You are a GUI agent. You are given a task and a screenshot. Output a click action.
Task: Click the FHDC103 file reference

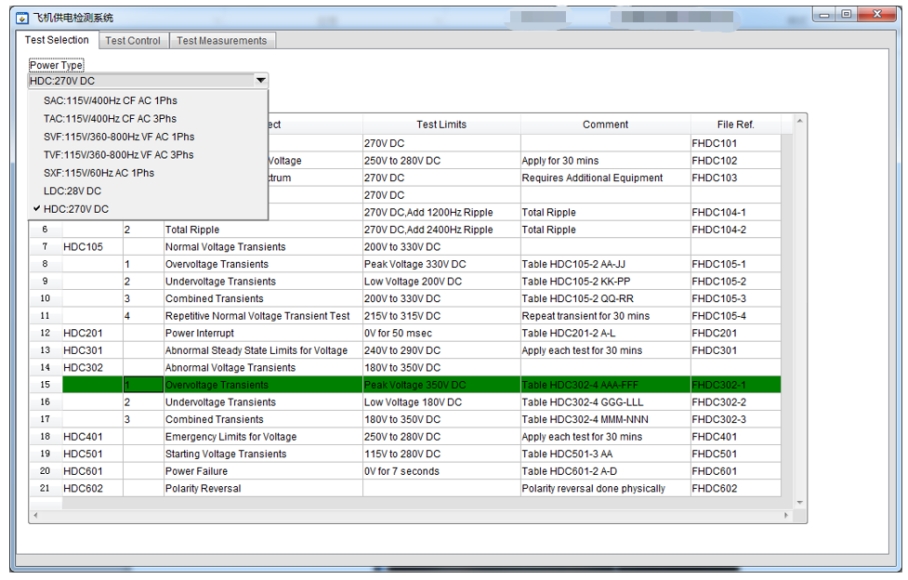[x=735, y=178]
